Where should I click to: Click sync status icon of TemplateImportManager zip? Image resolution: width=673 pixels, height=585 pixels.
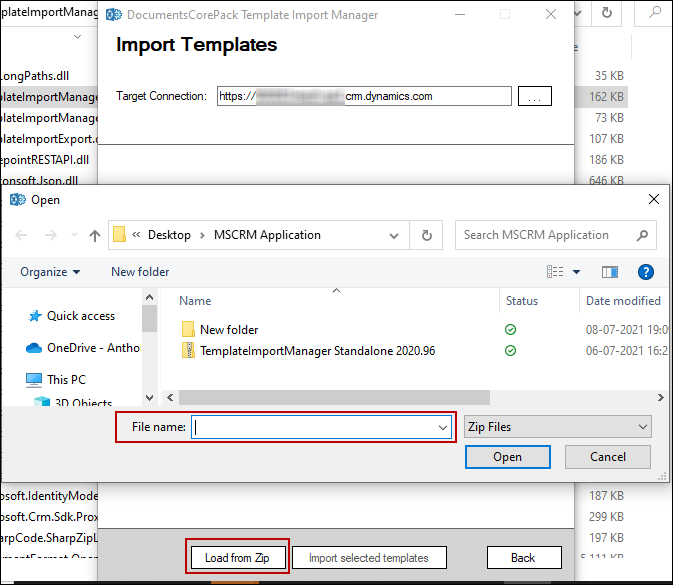(510, 351)
